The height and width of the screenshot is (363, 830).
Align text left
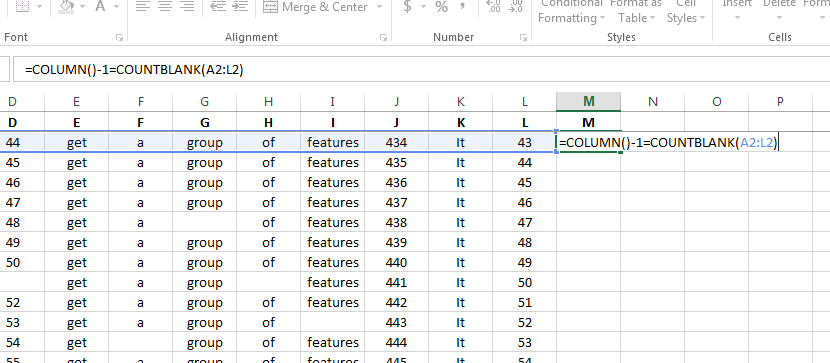(x=142, y=7)
